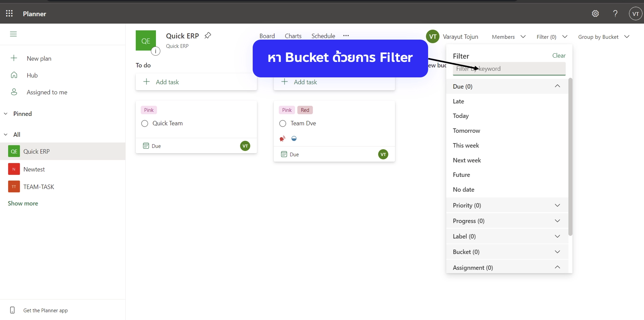Click the half-filled progress icon on Team Dve
This screenshot has width=644, height=320.
294,138
